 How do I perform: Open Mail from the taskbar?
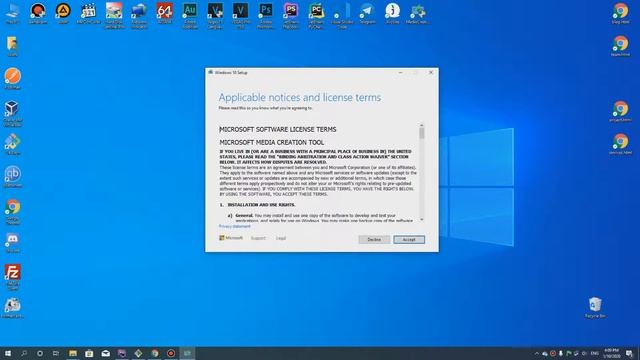(x=106, y=353)
